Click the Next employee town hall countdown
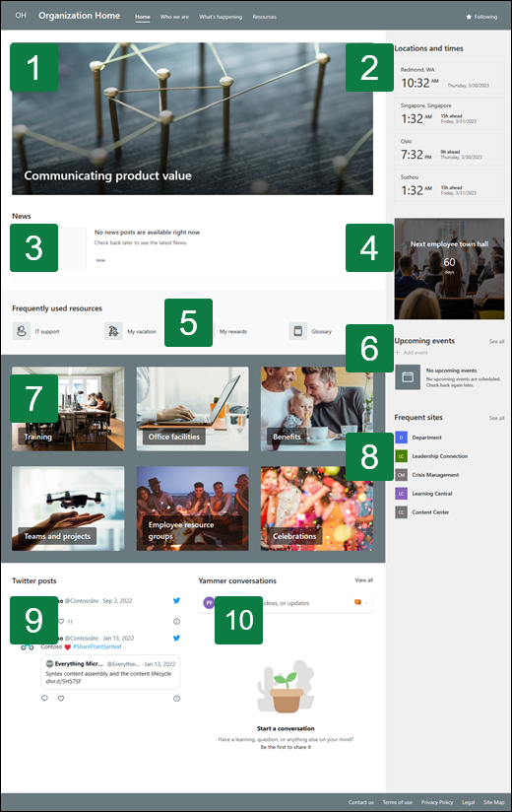The image size is (512, 812). [x=449, y=269]
